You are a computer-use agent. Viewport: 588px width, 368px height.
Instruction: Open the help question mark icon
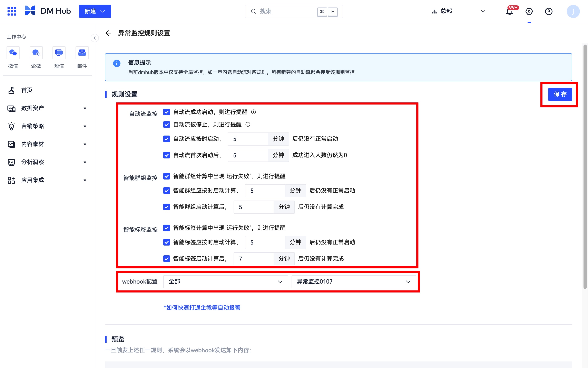click(x=549, y=11)
